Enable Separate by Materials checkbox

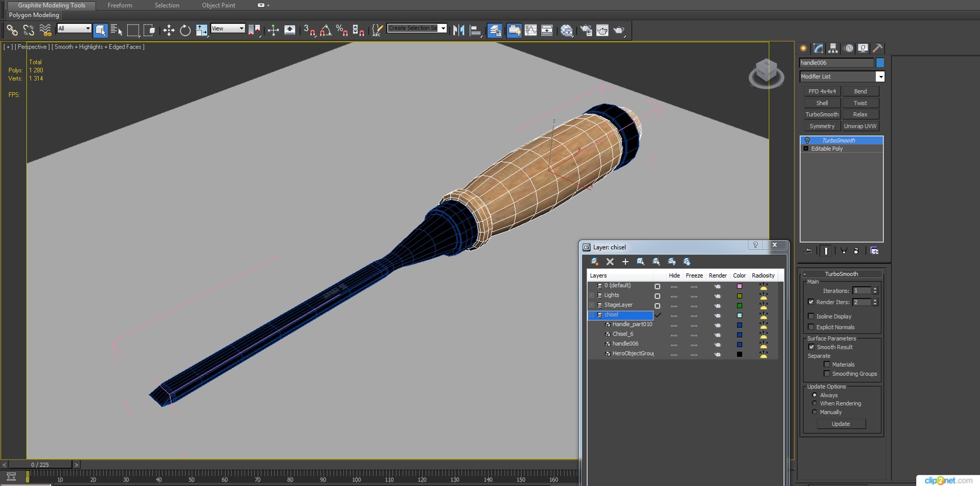coord(826,364)
